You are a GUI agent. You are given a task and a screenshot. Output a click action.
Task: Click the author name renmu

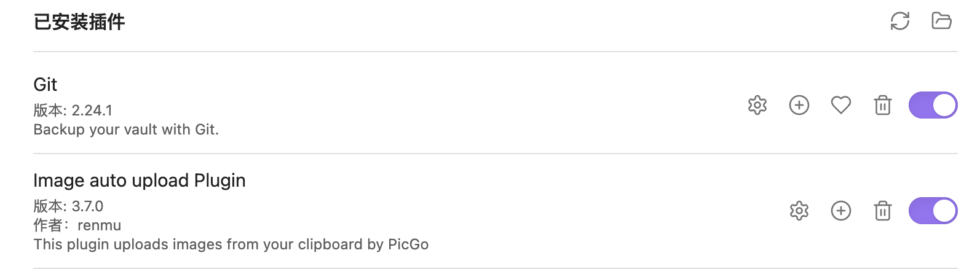point(99,225)
